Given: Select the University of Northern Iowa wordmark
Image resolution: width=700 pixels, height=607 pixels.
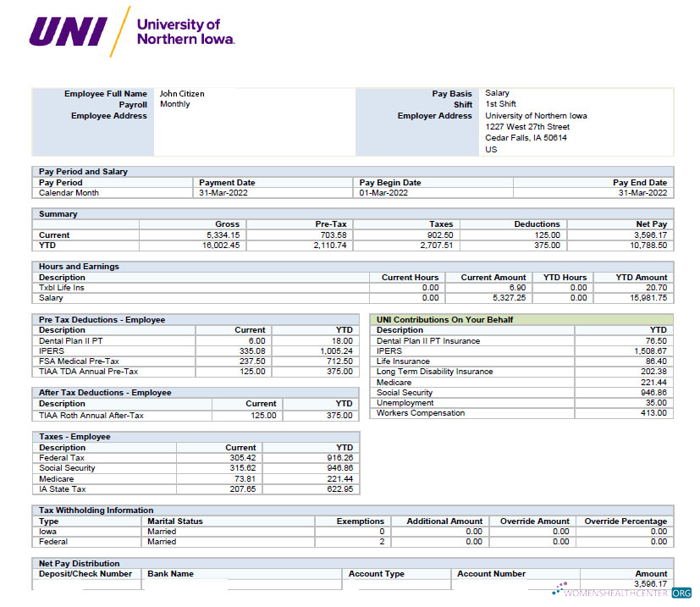Looking at the screenshot, I should tap(185, 30).
